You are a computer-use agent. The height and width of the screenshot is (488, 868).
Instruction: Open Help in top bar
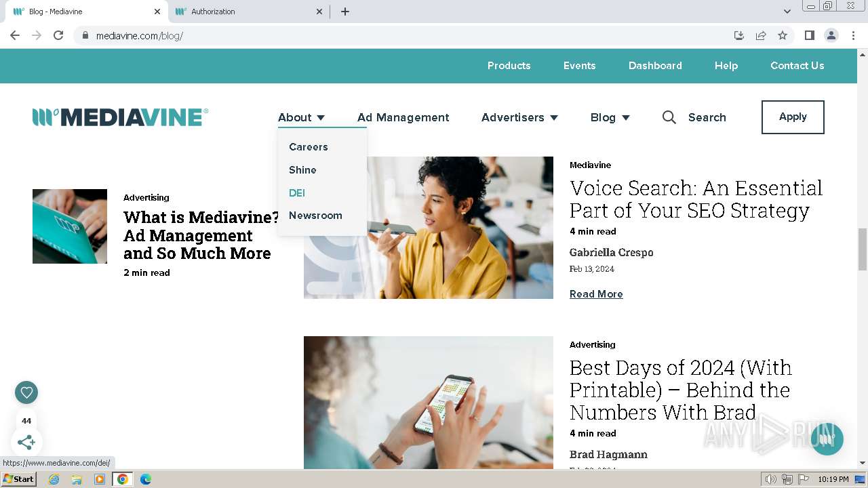(x=726, y=66)
